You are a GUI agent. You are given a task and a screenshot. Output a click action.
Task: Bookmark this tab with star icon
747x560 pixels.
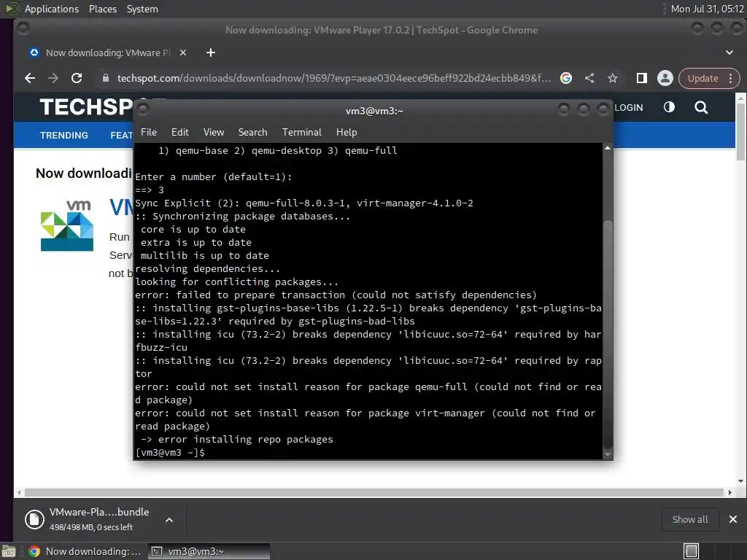click(613, 78)
